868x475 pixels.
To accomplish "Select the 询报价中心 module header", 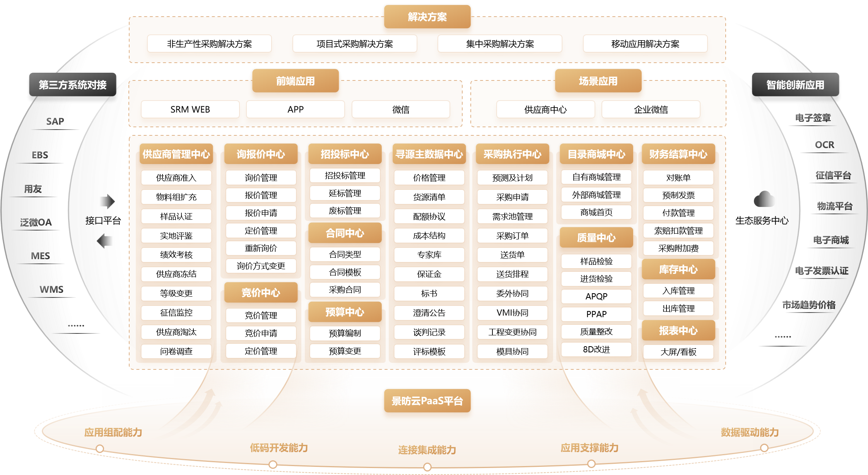I will (261, 154).
